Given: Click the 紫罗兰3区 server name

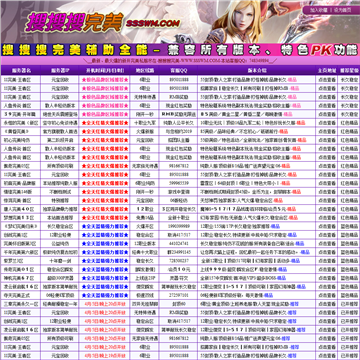Looking at the screenshot, I should 13,261.
